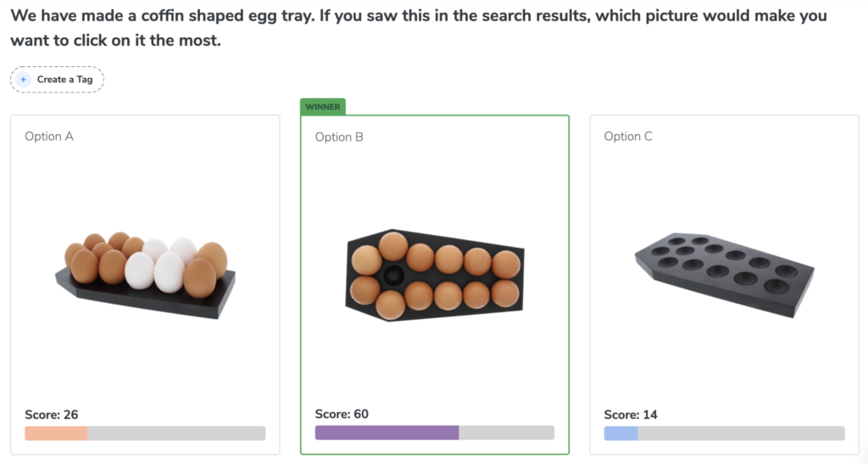The height and width of the screenshot is (464, 868).
Task: Select the Score: 60 text
Action: coord(342,414)
